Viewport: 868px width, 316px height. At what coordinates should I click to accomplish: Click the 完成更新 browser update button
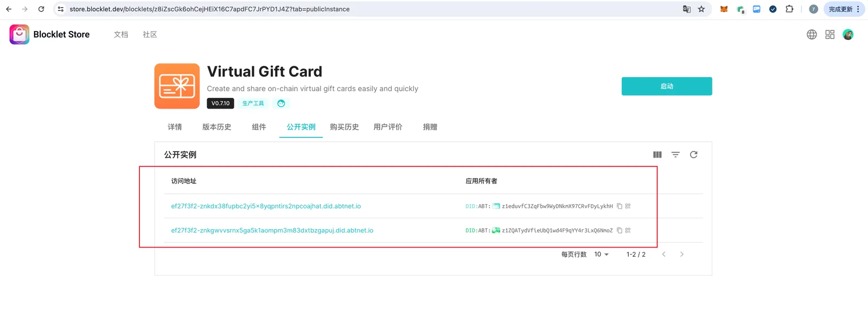point(844,9)
